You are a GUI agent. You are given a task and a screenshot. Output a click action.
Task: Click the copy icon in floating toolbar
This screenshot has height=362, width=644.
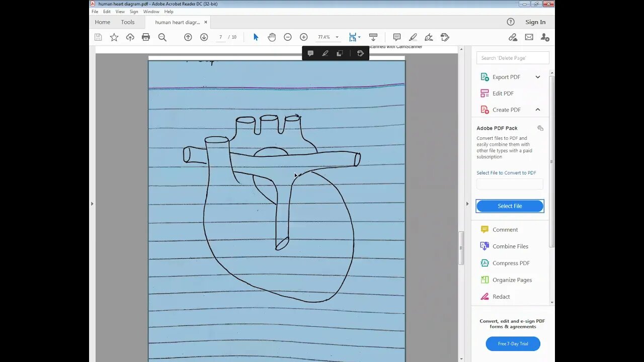(340, 53)
